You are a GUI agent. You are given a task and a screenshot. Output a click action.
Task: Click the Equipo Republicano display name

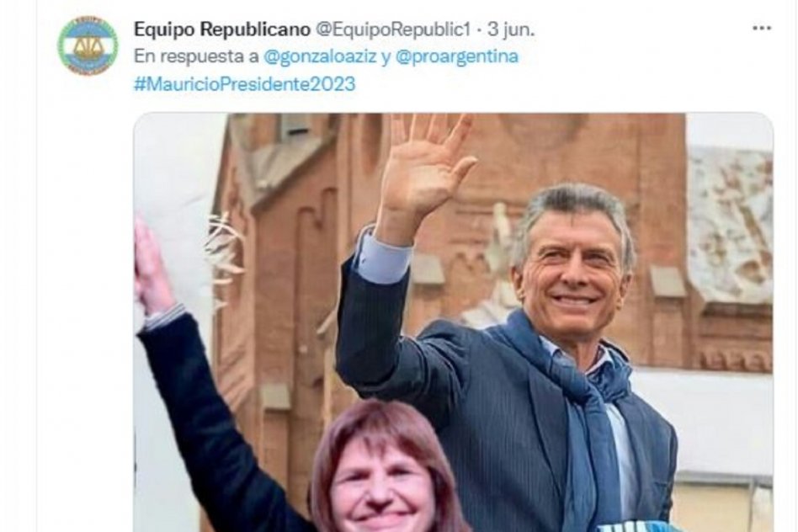coord(222,29)
